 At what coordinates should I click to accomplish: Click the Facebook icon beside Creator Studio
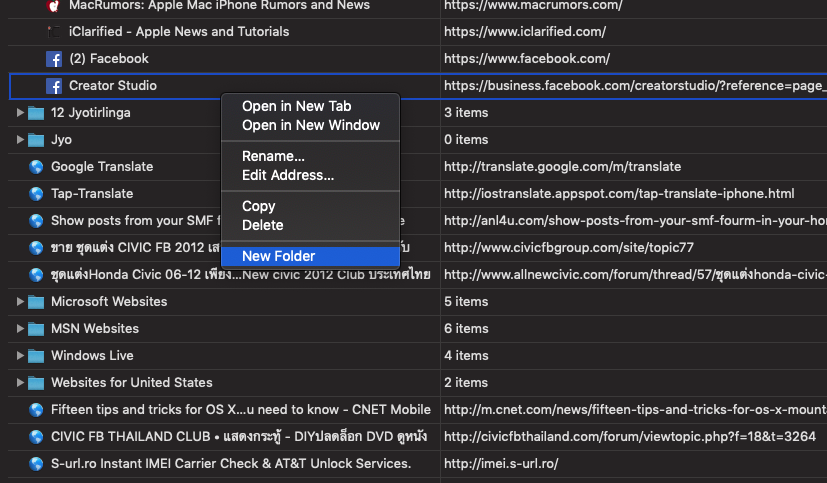[x=54, y=85]
